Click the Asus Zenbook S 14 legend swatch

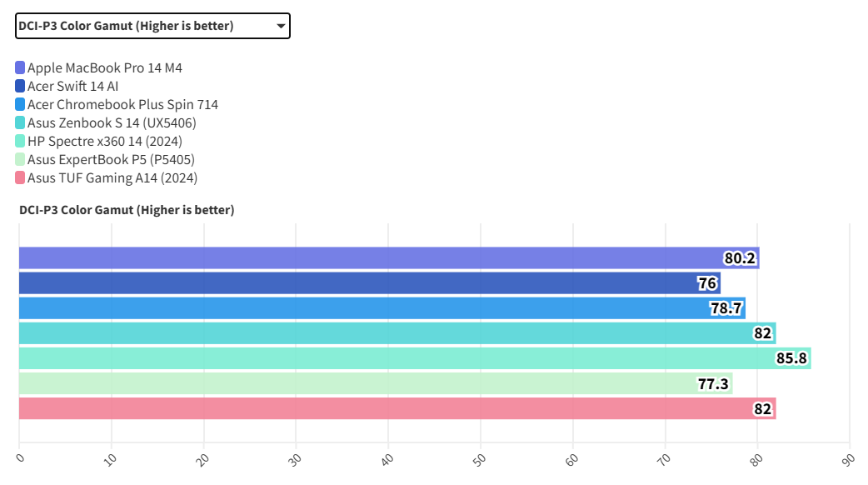[20, 122]
